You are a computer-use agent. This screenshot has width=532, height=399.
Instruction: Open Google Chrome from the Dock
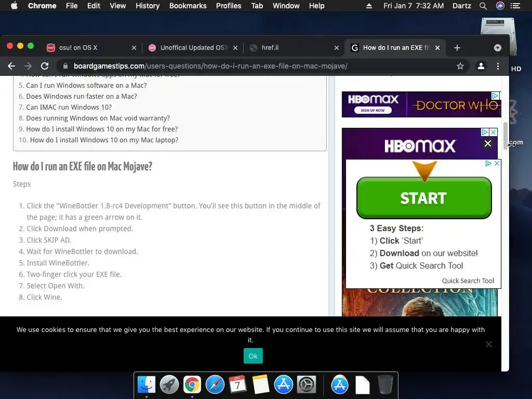pos(192,385)
